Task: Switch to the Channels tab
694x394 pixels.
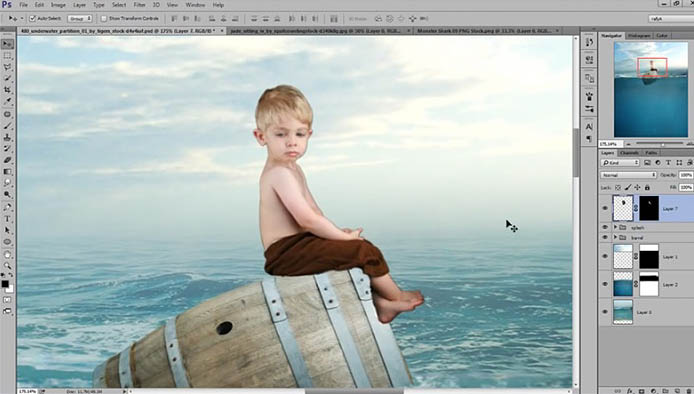Action: tap(629, 153)
